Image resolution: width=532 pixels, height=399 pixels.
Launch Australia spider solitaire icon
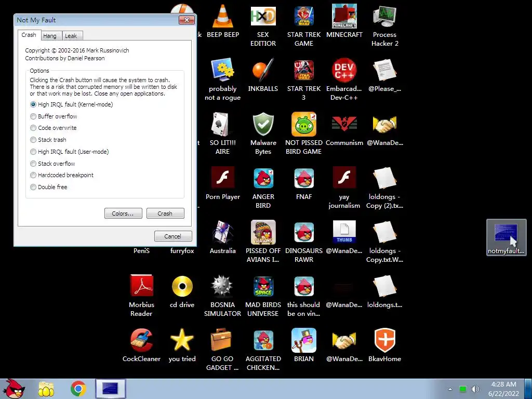(222, 237)
